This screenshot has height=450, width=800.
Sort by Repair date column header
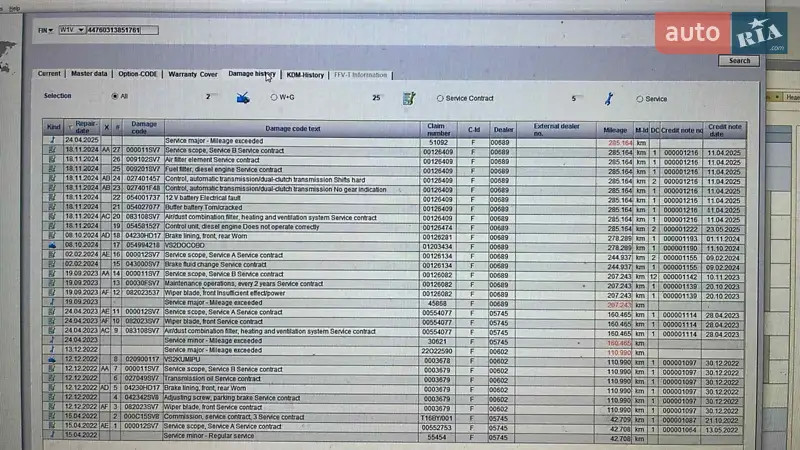(x=83, y=128)
